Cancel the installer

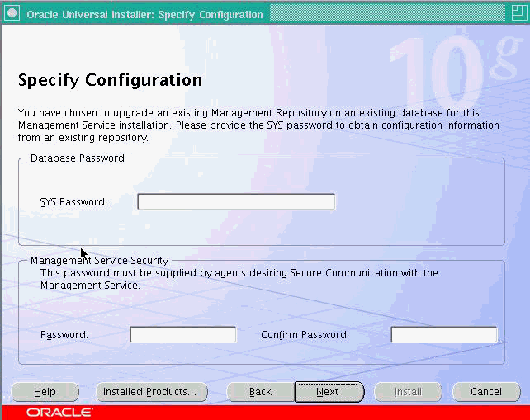486,392
